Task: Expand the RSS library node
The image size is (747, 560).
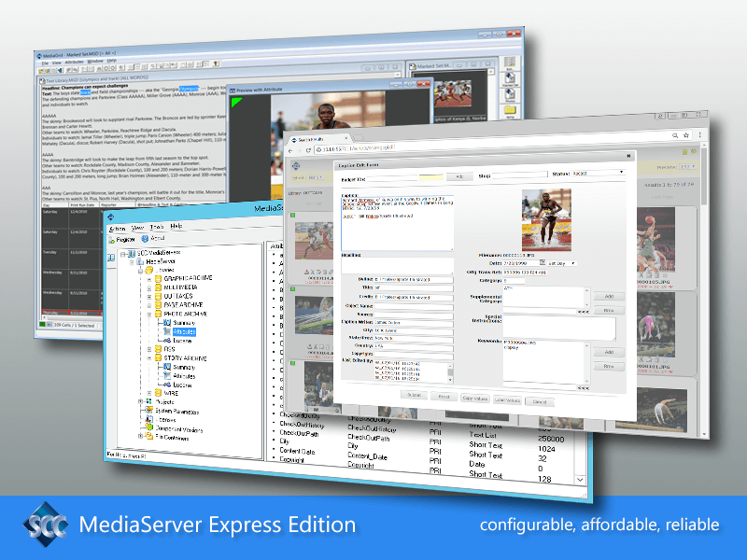Action: (149, 349)
